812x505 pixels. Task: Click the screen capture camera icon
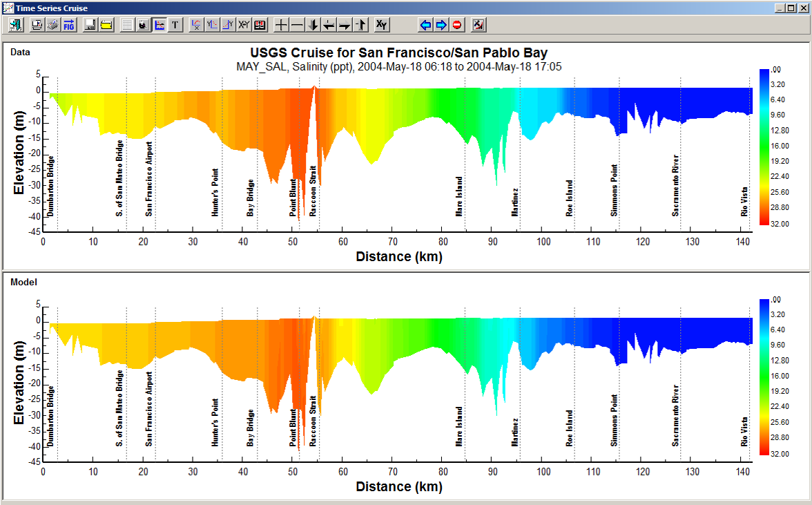pyautogui.click(x=144, y=24)
